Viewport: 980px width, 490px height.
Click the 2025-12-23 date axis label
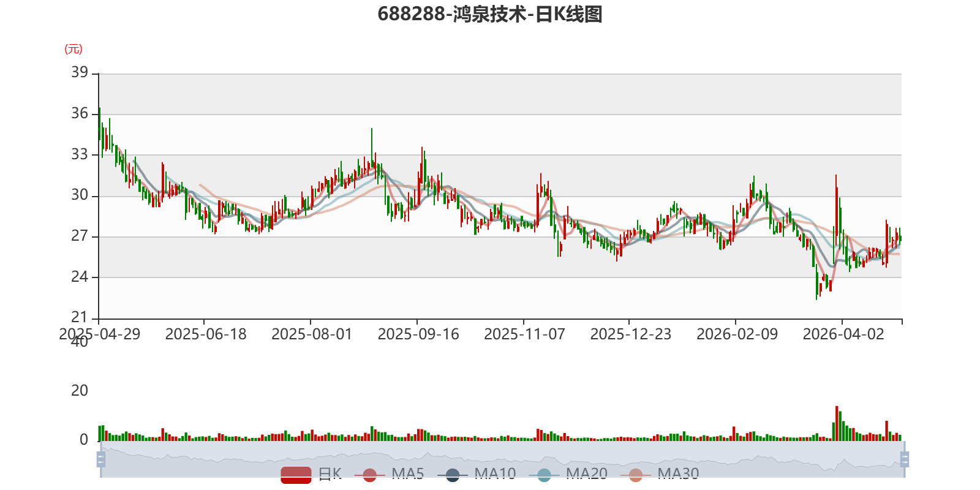pos(631,334)
